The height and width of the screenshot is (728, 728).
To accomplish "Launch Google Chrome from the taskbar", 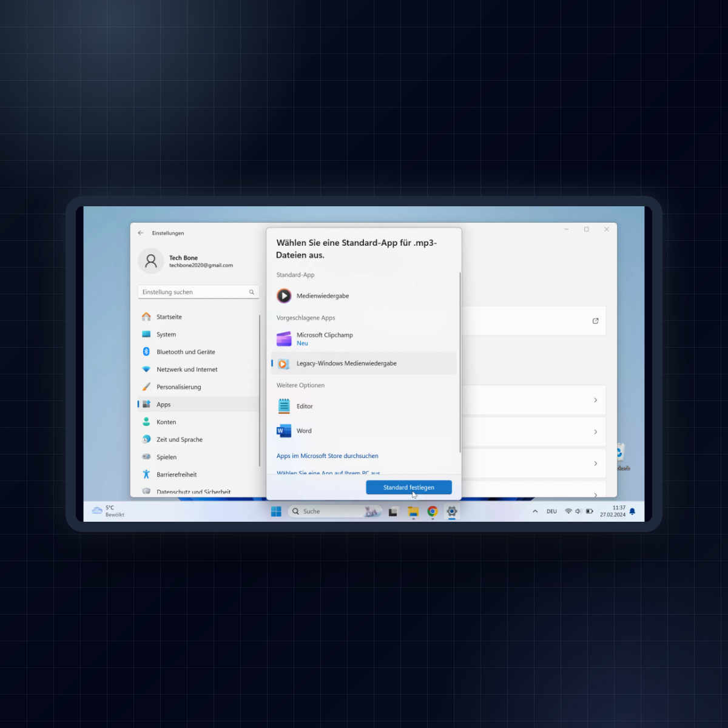I will click(x=433, y=511).
